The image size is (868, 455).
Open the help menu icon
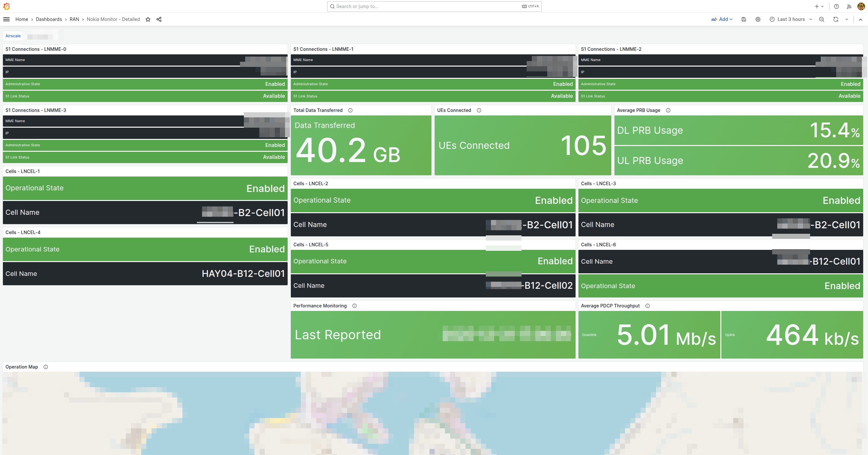point(836,6)
